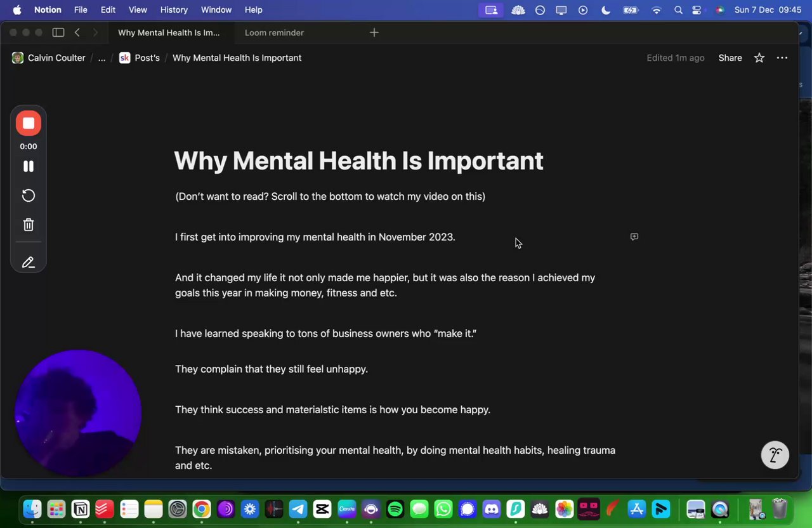This screenshot has width=812, height=528.
Task: Open the History menu
Action: [x=174, y=10]
